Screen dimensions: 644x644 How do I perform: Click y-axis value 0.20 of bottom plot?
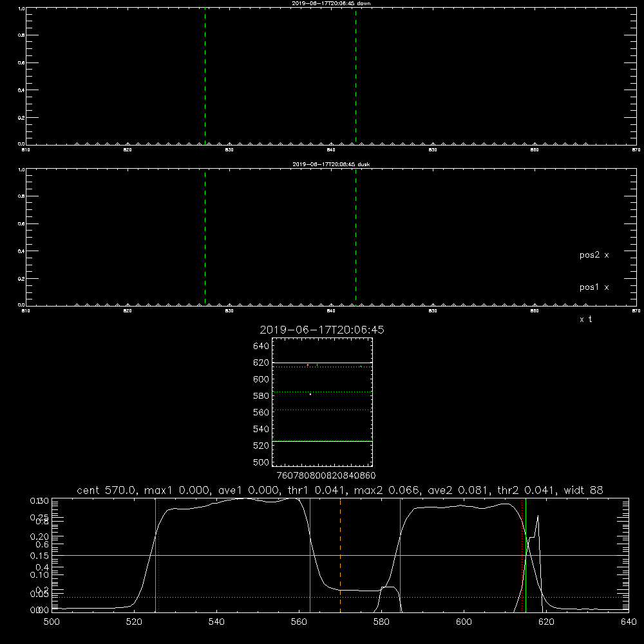tap(39, 536)
